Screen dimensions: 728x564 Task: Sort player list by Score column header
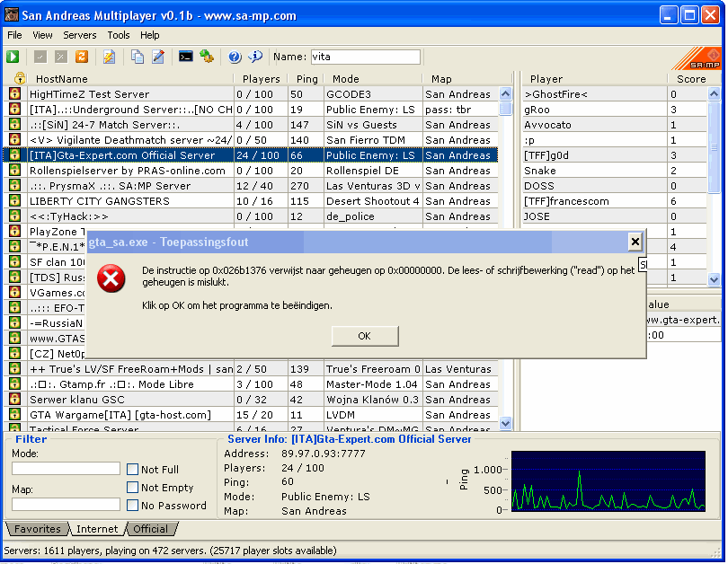[694, 79]
